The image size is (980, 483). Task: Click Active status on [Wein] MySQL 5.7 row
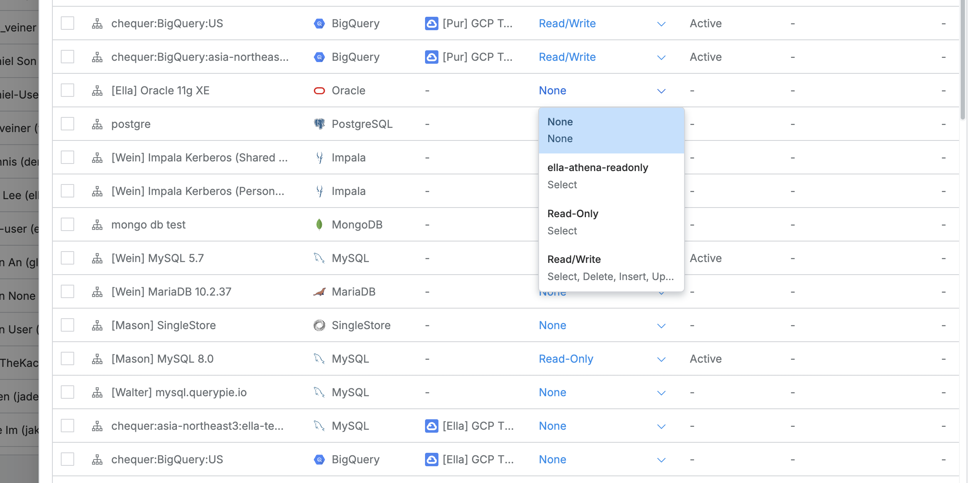(x=706, y=258)
